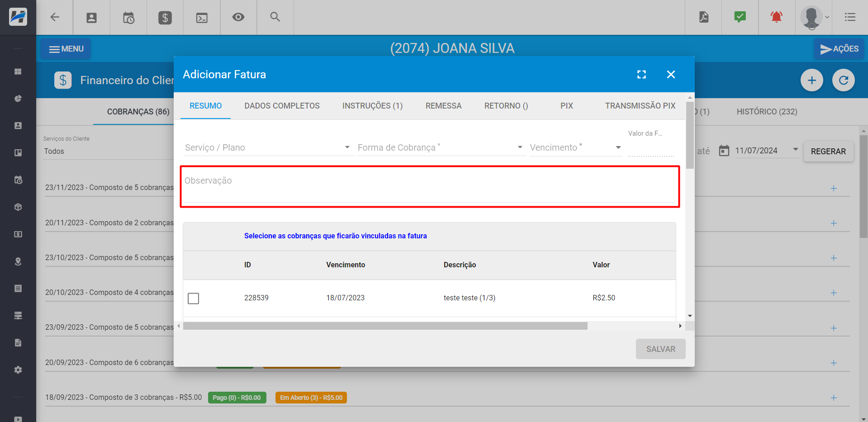
Task: Open the dollar sign icon in toolbar
Action: click(165, 18)
